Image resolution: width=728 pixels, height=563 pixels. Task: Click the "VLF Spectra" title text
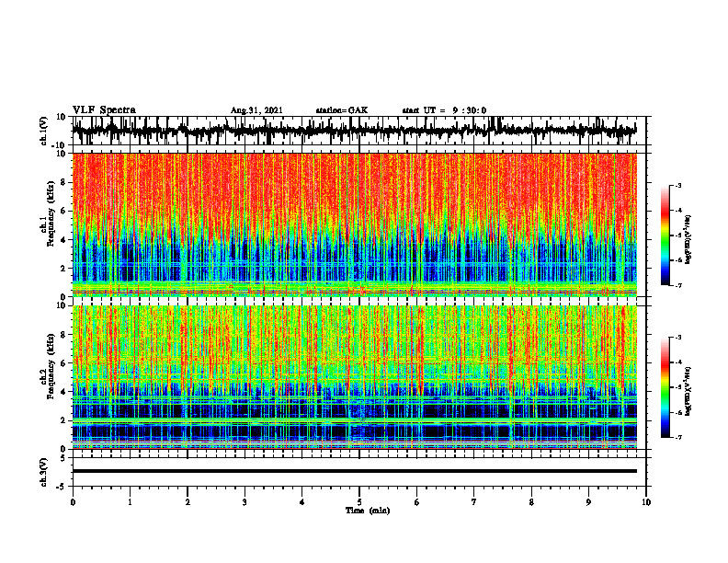coord(104,110)
